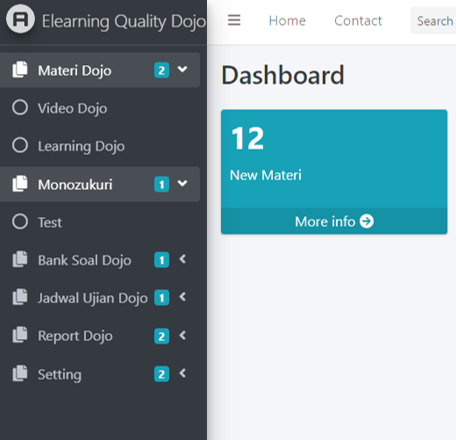Collapse the Monozukuri chevron
This screenshot has width=456, height=440.
[x=183, y=183]
